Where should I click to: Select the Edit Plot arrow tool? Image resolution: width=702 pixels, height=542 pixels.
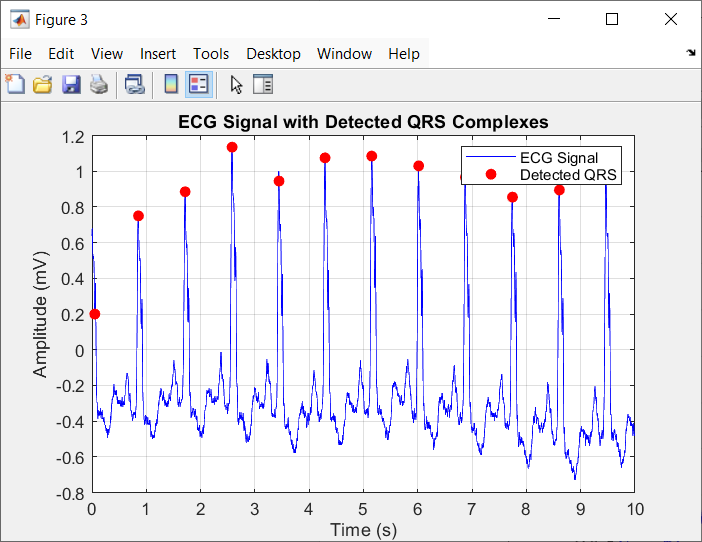click(x=236, y=84)
